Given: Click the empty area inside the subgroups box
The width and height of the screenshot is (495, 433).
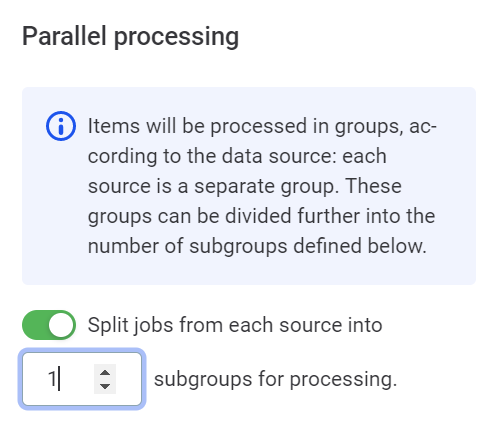Looking at the screenshot, I should point(77,379).
